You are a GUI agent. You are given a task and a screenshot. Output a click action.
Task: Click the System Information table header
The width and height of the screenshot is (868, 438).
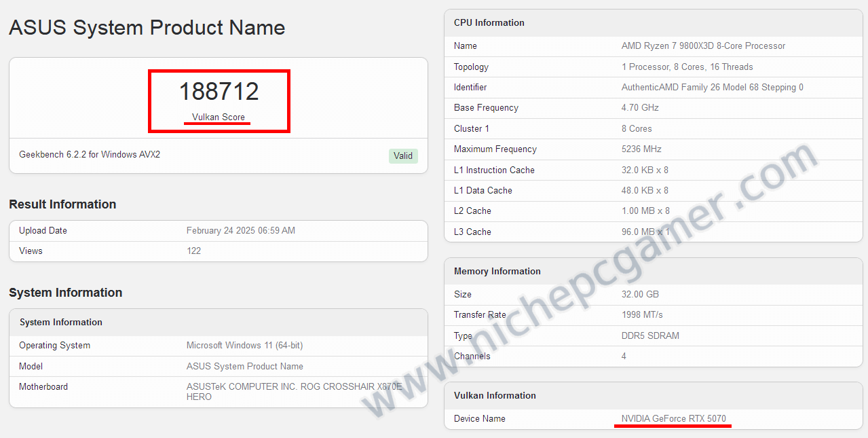pyautogui.click(x=61, y=322)
